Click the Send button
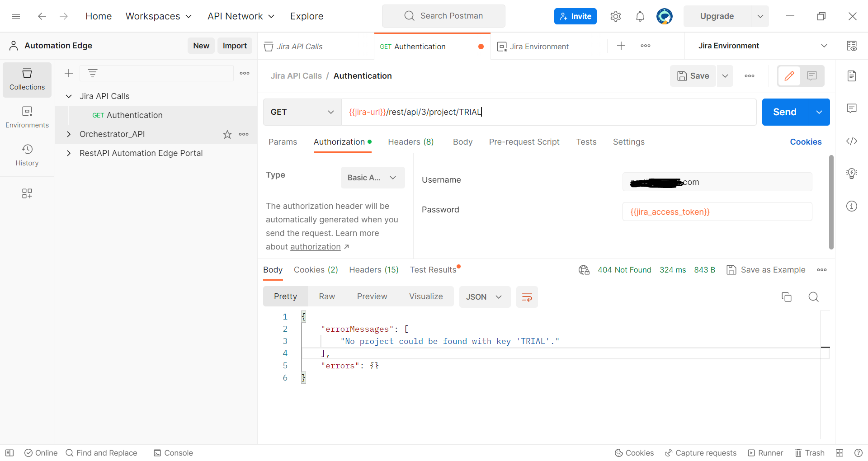 pos(784,112)
